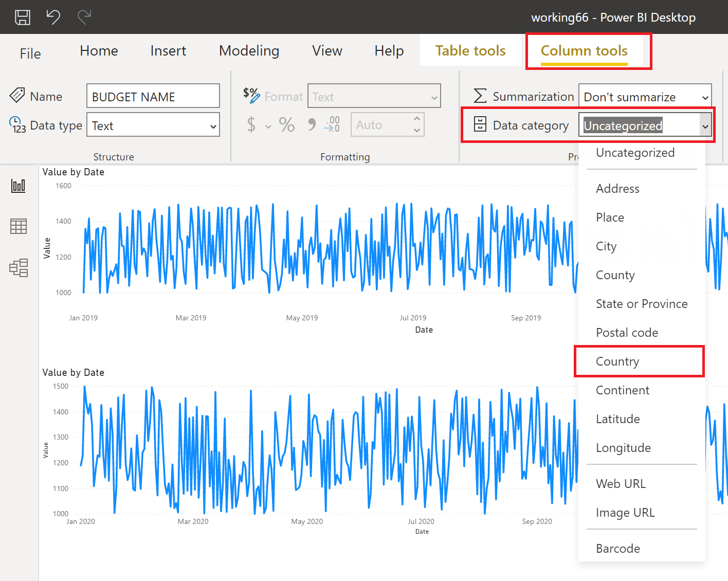Click the decimal places icon

[332, 124]
